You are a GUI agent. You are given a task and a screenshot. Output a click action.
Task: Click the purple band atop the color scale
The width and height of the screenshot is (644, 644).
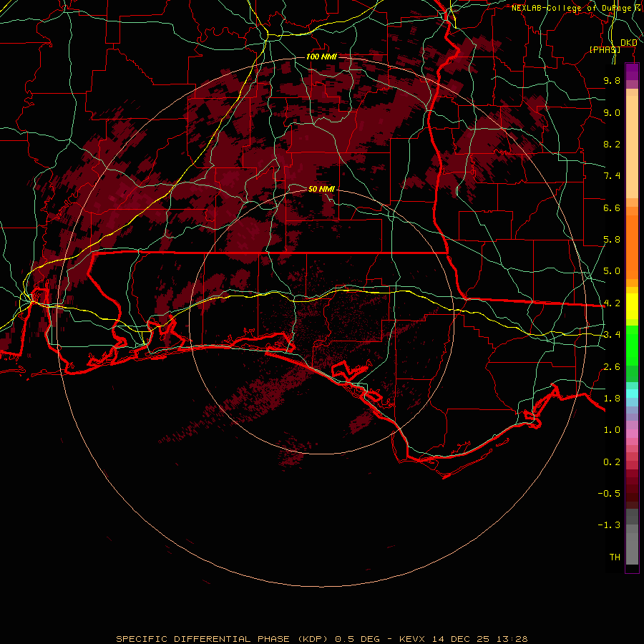coord(632,72)
